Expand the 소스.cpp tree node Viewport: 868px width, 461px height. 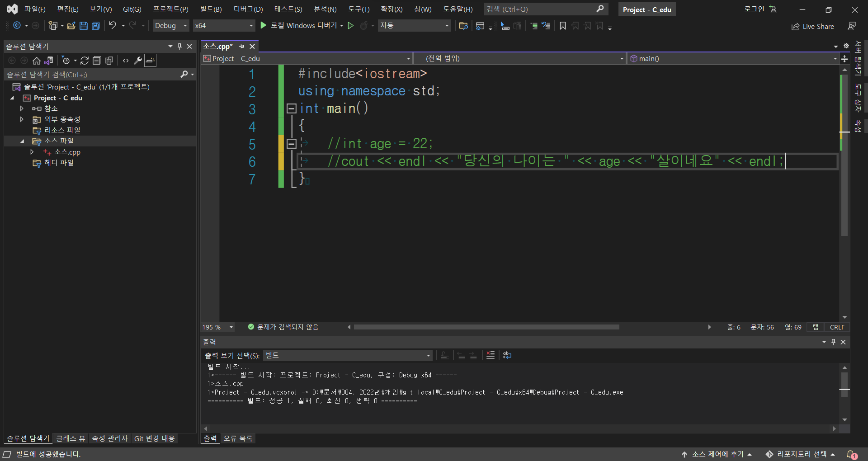tap(32, 152)
